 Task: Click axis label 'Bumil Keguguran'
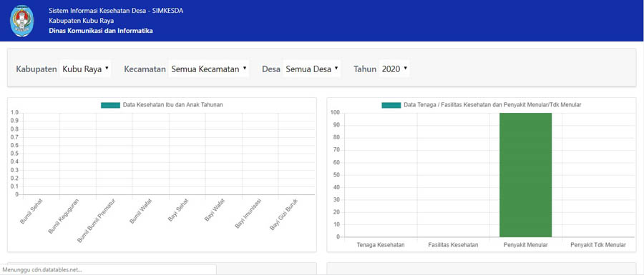[64, 216]
